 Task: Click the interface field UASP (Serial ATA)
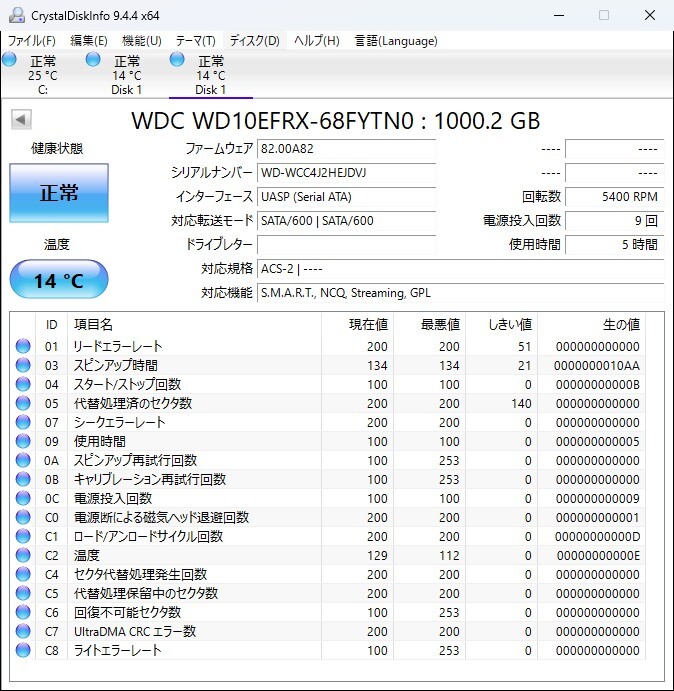tap(346, 197)
